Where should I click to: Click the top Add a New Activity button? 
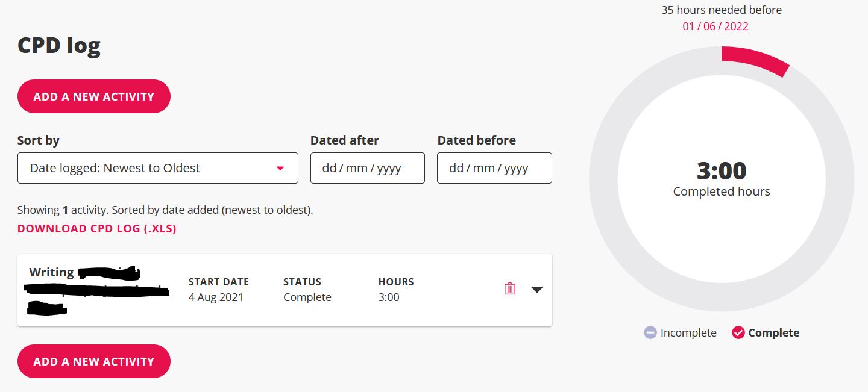[x=94, y=96]
